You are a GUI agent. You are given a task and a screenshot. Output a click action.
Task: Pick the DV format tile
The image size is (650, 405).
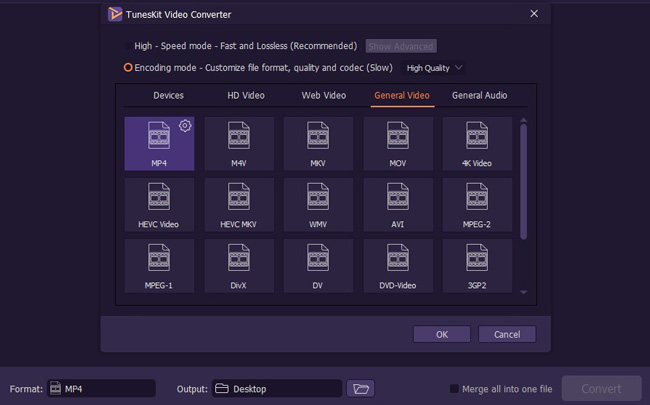(x=318, y=266)
